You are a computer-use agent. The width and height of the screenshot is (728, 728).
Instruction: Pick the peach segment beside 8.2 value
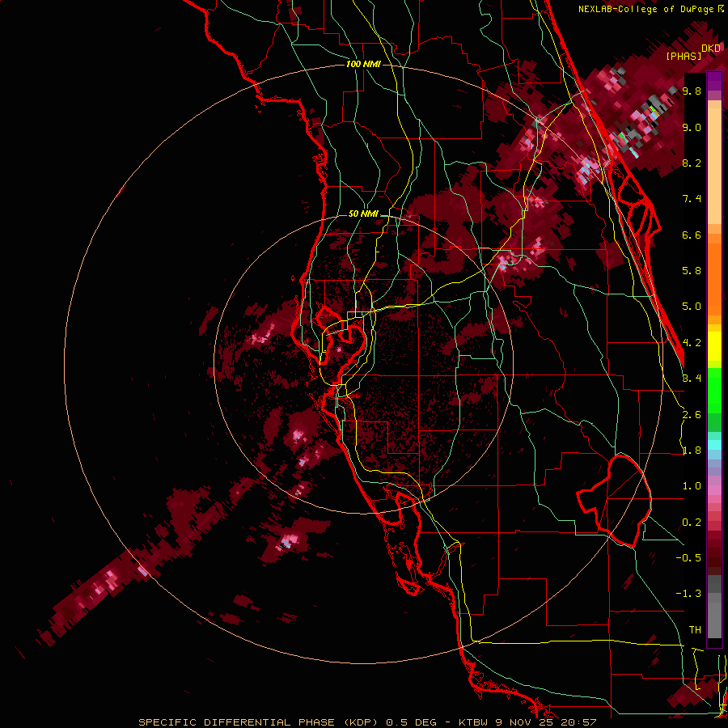click(714, 166)
